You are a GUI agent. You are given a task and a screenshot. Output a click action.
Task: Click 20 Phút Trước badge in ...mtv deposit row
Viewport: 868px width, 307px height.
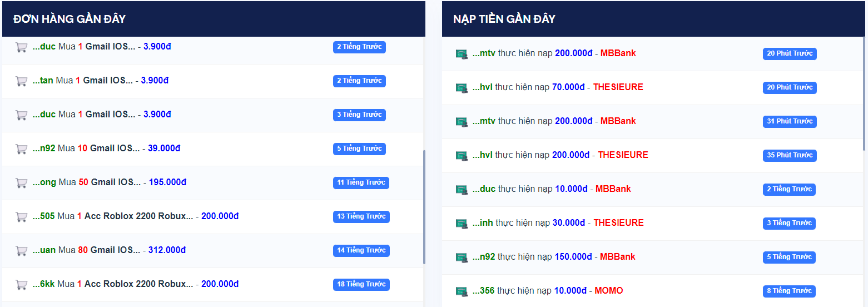790,53
